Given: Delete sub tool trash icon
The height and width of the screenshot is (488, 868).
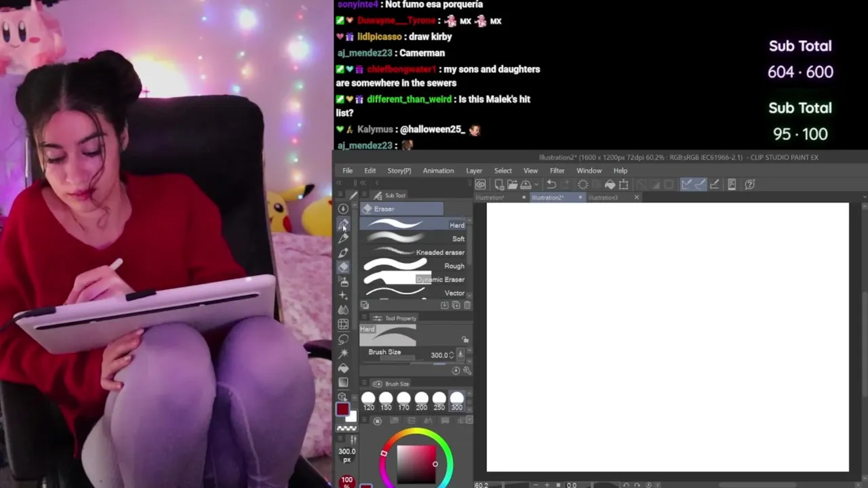Looking at the screenshot, I should (467, 306).
